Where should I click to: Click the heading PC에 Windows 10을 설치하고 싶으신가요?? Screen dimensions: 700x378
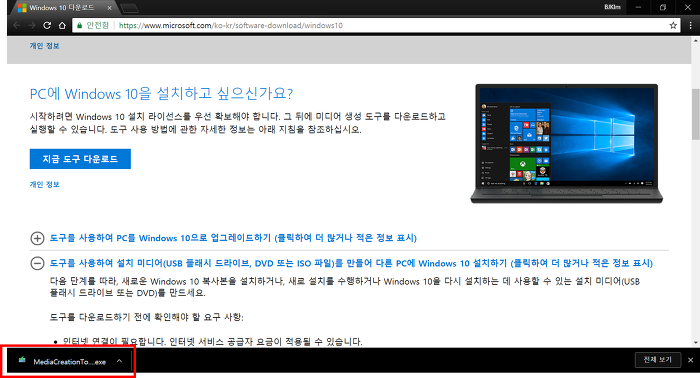[x=161, y=94]
